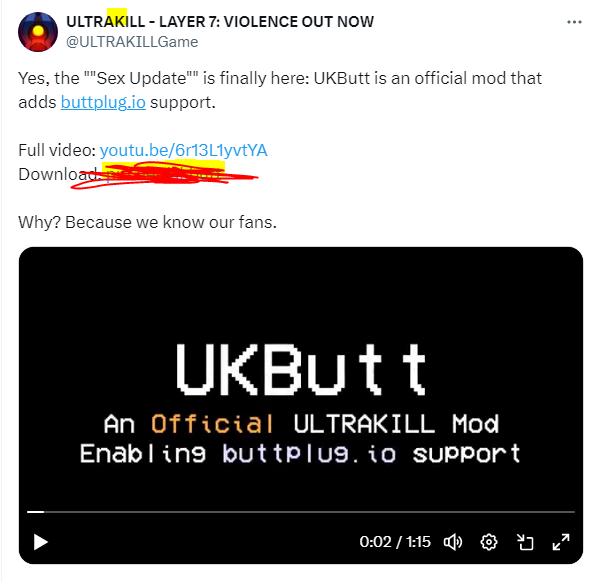The width and height of the screenshot is (597, 582).
Task: Open the three-dot more options menu
Action: [x=574, y=22]
